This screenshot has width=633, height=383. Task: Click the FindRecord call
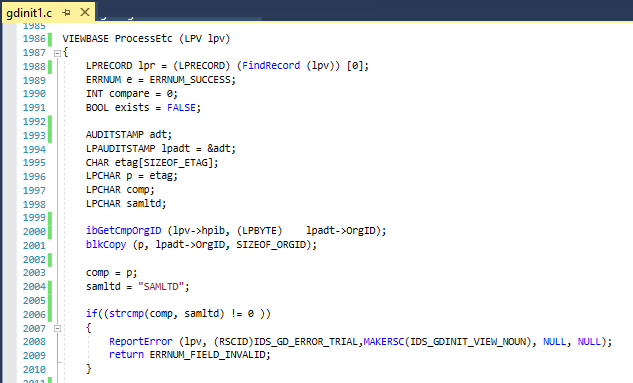pyautogui.click(x=271, y=66)
